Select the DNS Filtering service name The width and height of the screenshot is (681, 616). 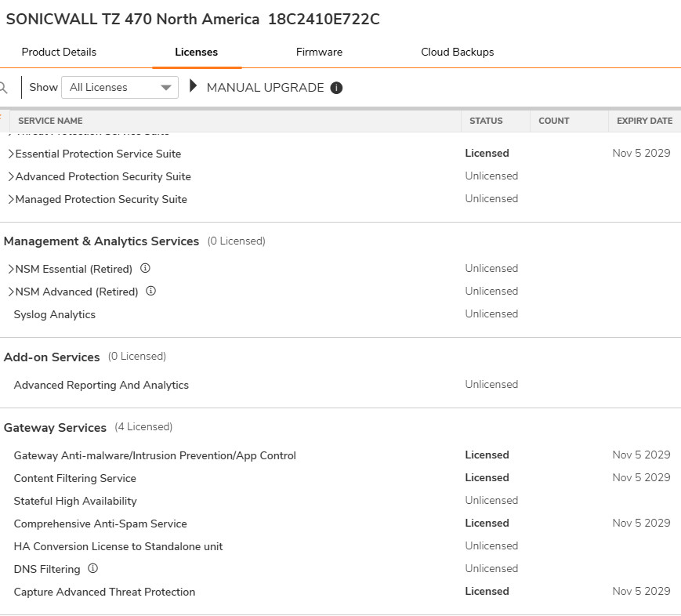click(47, 569)
